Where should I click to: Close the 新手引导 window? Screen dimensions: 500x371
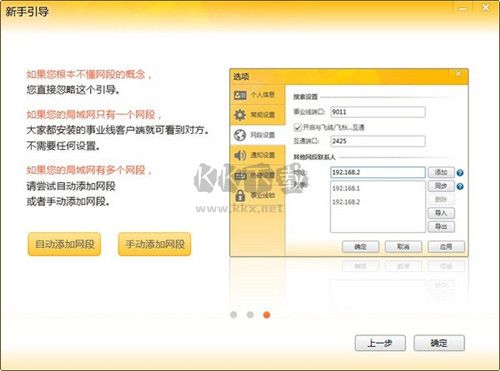[486, 8]
